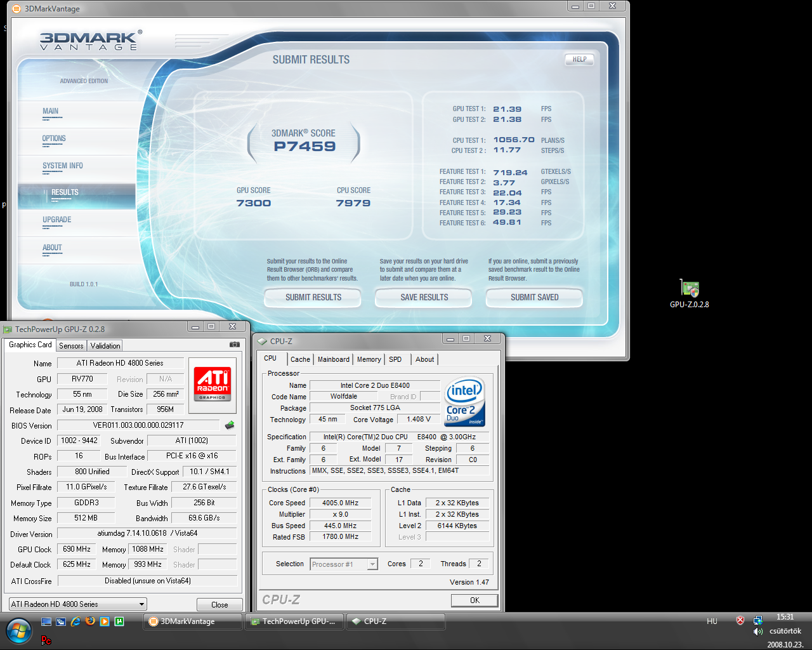
Task: Click TechPowerUp GPU-Z taskbar button
Action: click(295, 621)
